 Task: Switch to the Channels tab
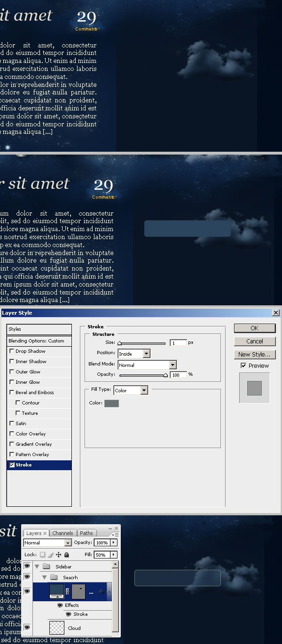point(63,533)
